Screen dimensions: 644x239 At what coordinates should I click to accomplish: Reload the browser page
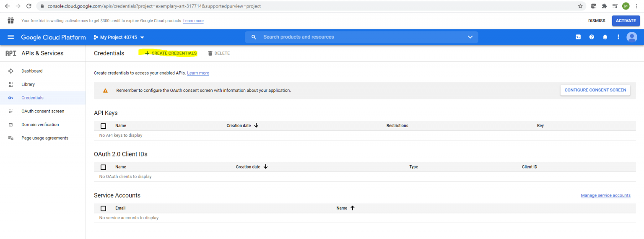pos(29,6)
